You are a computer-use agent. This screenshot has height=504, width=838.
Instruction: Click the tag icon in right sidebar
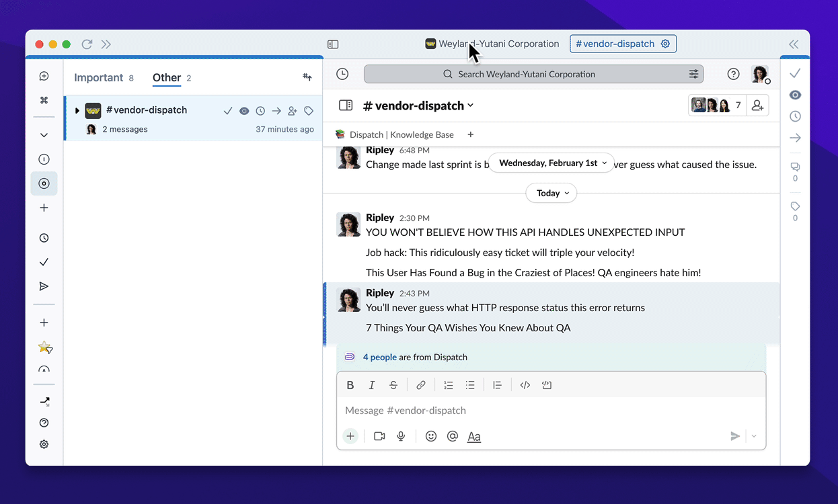(x=795, y=206)
